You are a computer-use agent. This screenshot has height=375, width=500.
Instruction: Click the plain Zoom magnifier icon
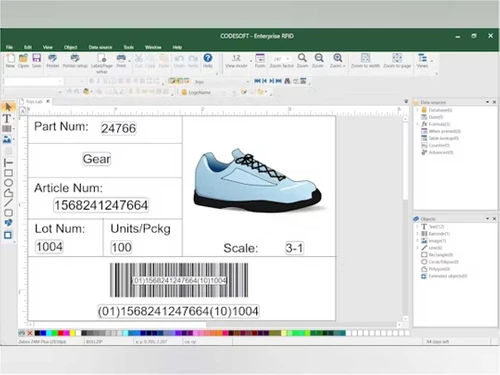click(x=302, y=58)
